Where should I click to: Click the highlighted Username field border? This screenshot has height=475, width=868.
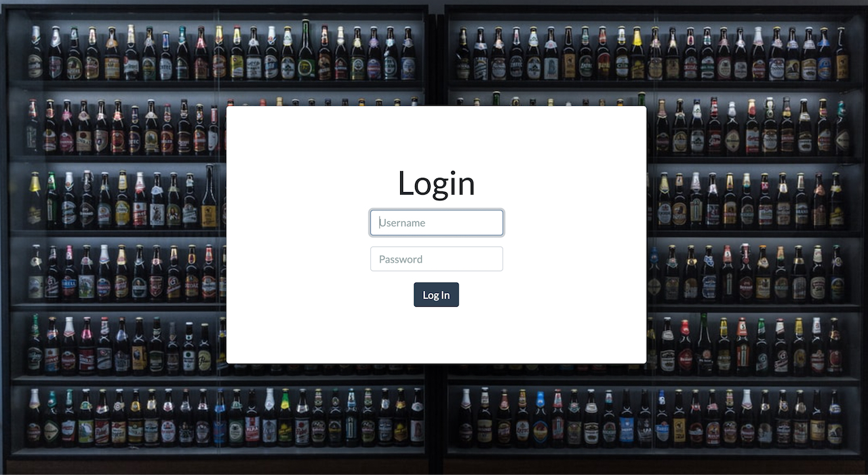click(436, 210)
